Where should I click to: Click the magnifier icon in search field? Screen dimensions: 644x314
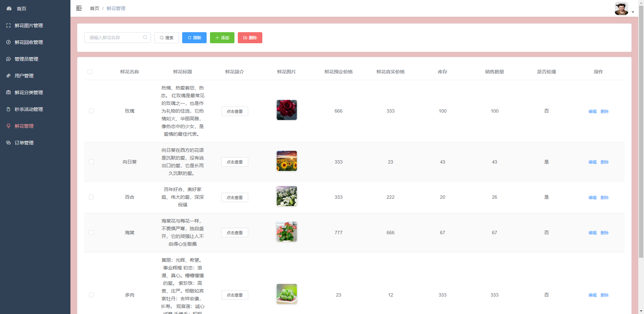click(145, 37)
